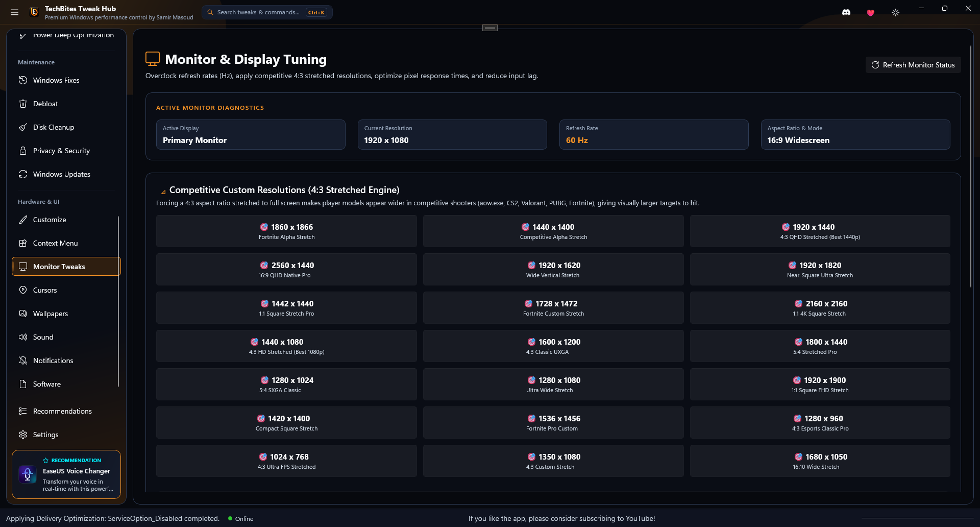Apply 1280 x 1080 Ultra Wide Stretch
Viewport: 980px width, 527px height.
[553, 385]
